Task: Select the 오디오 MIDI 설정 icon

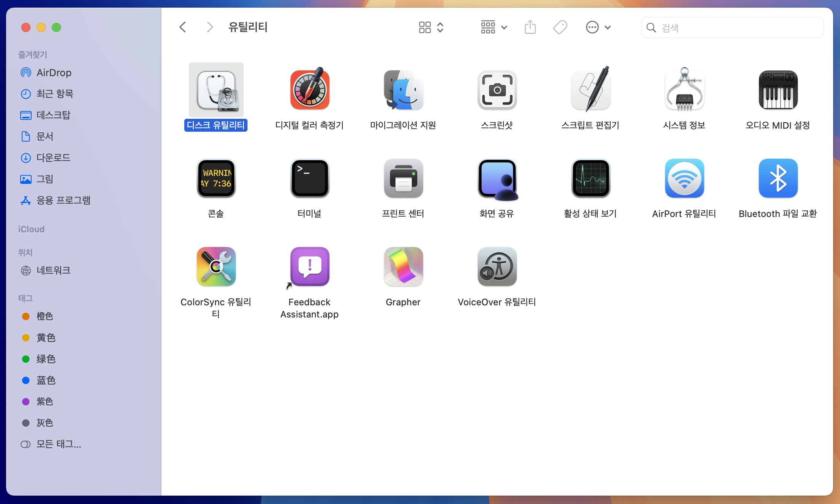Action: tap(778, 90)
